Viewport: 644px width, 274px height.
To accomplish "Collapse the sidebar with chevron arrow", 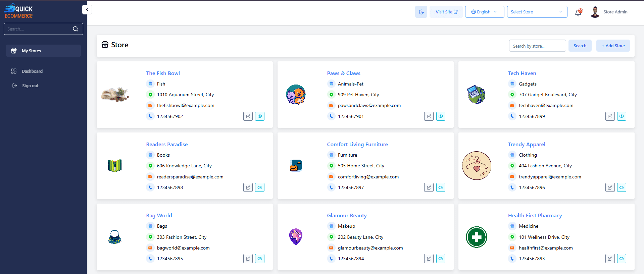I will coord(87,9).
